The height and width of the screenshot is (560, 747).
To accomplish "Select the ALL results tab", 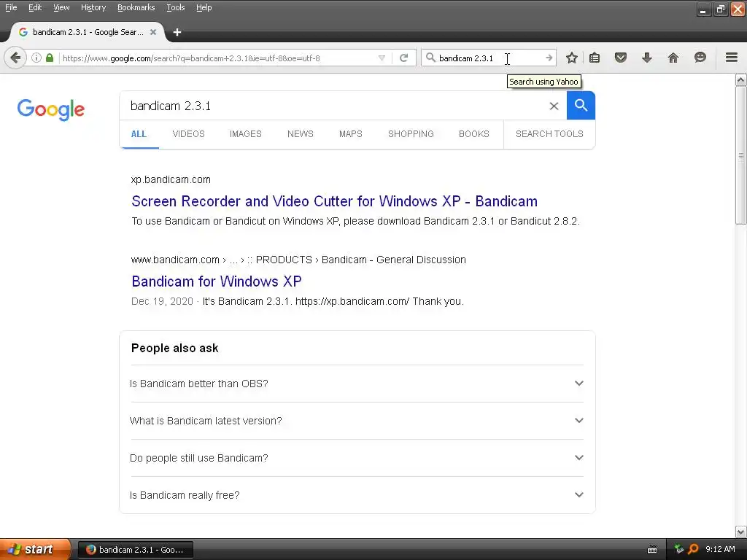I will point(139,134).
